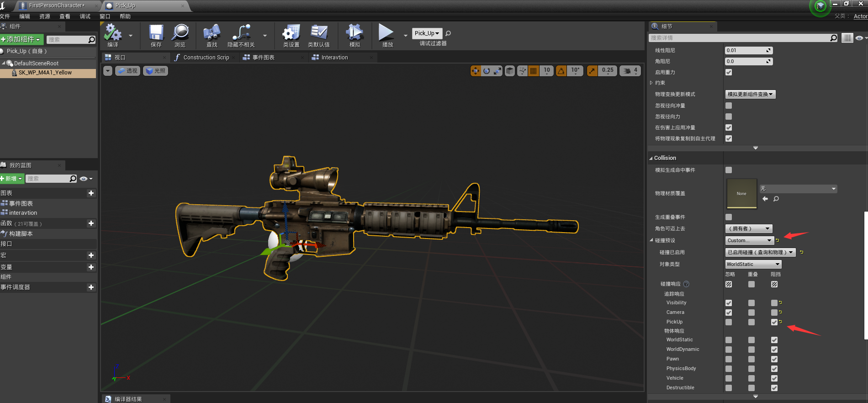Set Visibility trace response to ignore
868x403 pixels.
pos(729,303)
